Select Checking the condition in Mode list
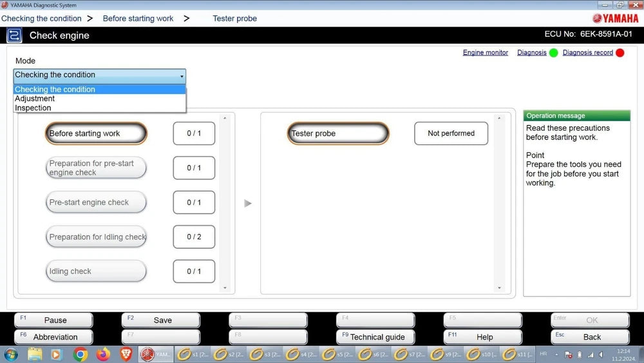 click(x=99, y=89)
